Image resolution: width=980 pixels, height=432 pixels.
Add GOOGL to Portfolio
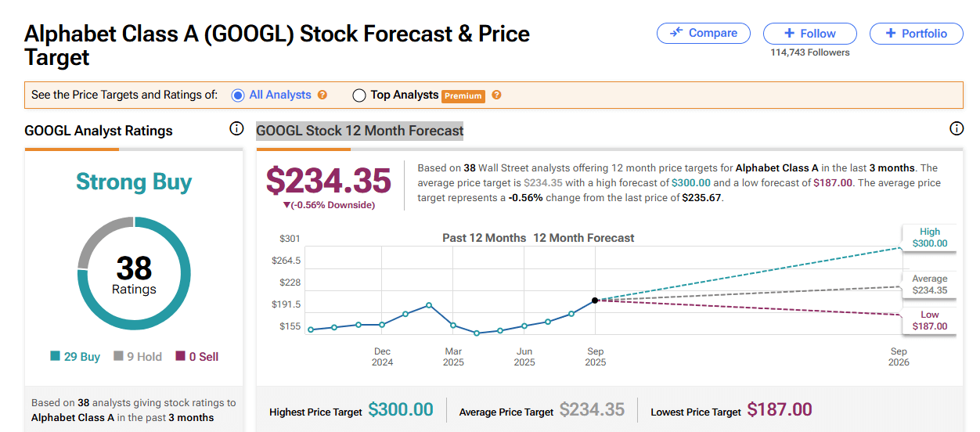pos(917,34)
